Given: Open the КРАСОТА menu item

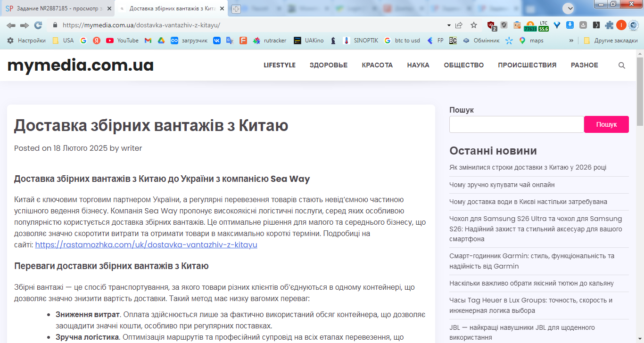Looking at the screenshot, I should (377, 65).
